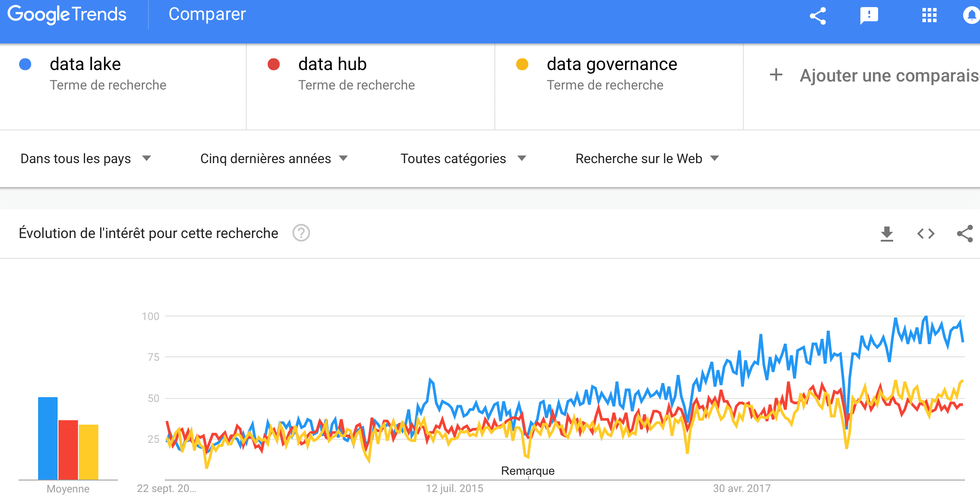Open the 'Recherche sur le Web' dropdown
Viewport: 980px width, 500px height.
click(647, 159)
